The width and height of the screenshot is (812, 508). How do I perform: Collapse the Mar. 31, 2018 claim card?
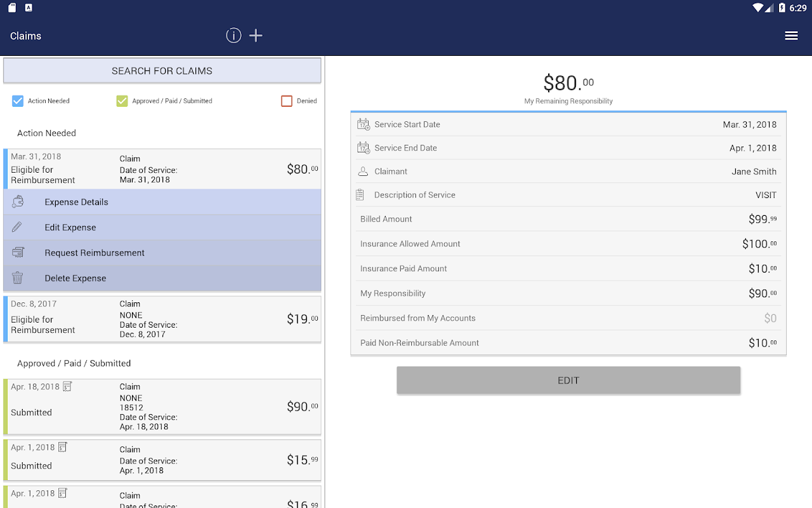point(162,169)
